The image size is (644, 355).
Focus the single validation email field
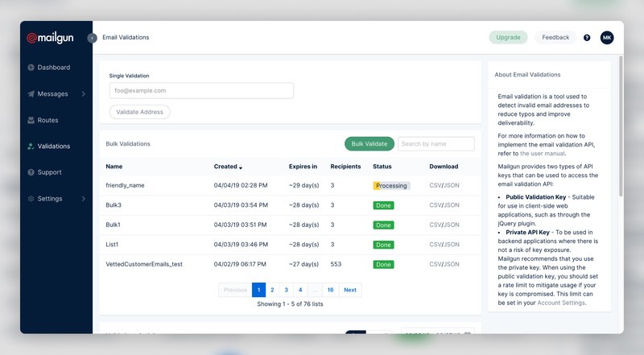(201, 90)
